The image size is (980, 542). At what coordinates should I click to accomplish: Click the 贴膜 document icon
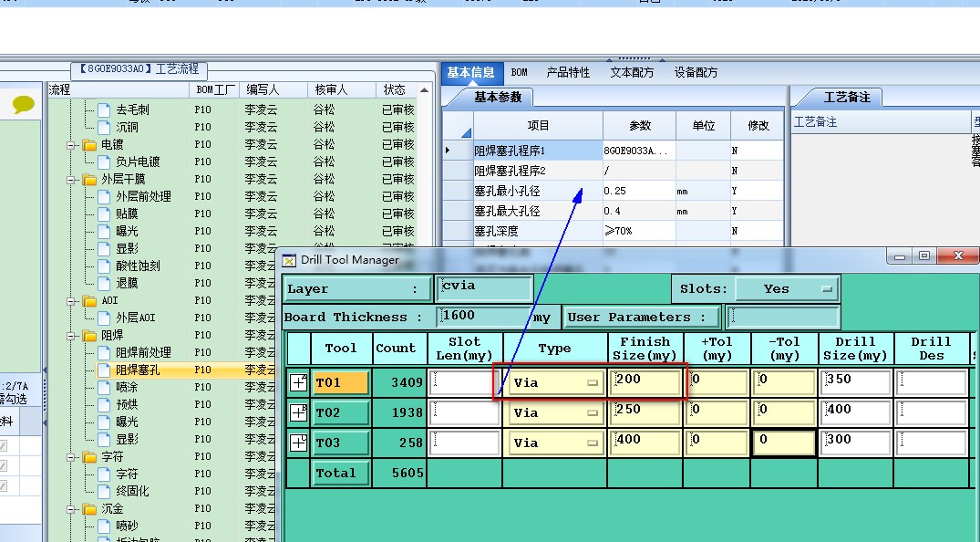click(x=104, y=214)
